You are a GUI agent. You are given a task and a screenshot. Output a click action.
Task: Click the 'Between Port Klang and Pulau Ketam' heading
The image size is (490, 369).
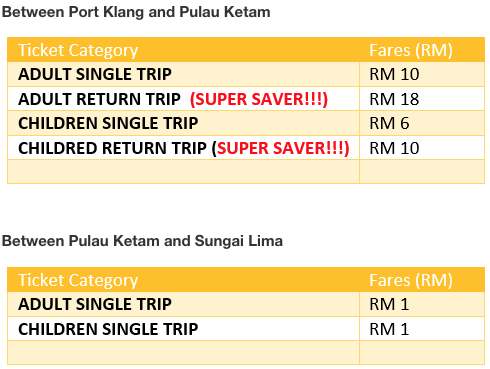(136, 12)
